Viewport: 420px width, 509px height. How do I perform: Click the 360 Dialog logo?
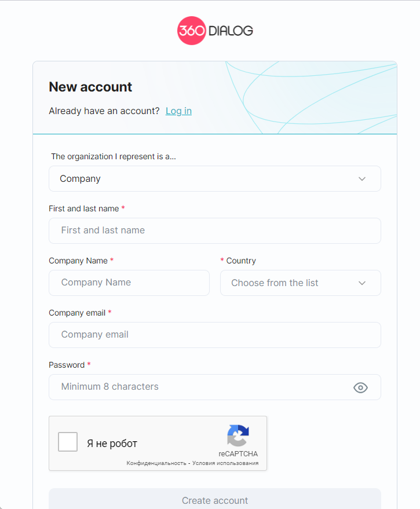(215, 31)
